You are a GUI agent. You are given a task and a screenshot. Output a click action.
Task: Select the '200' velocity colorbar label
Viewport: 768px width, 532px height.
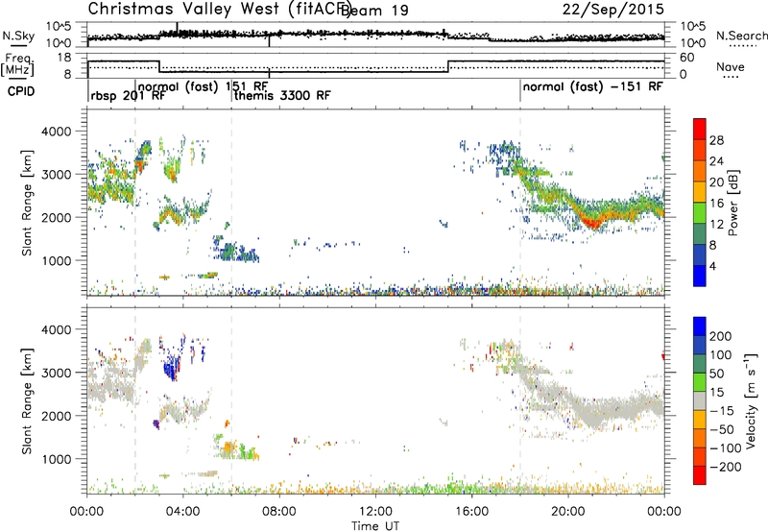(721, 336)
